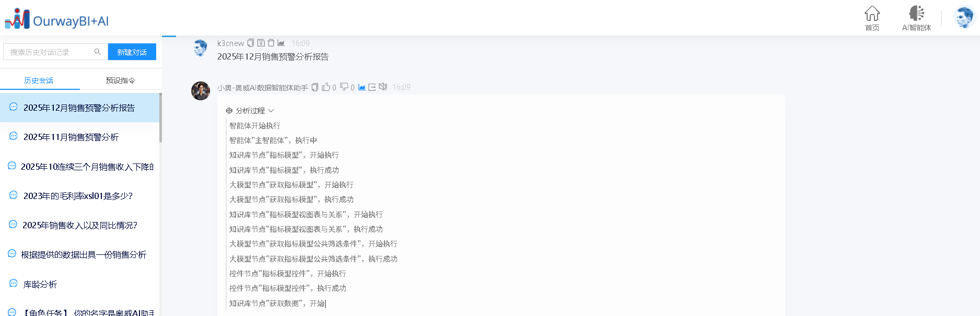The image size is (980, 316).
Task: Open the AI智能体 page
Action: pos(916,18)
